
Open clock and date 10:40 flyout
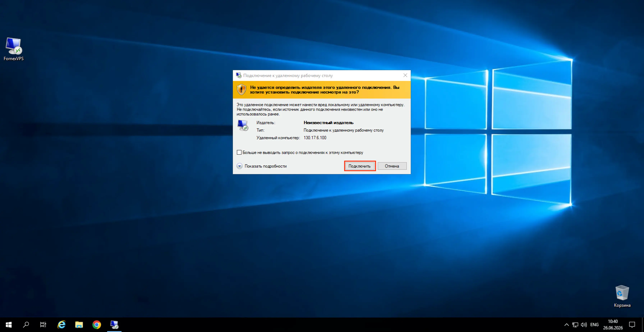tap(613, 325)
